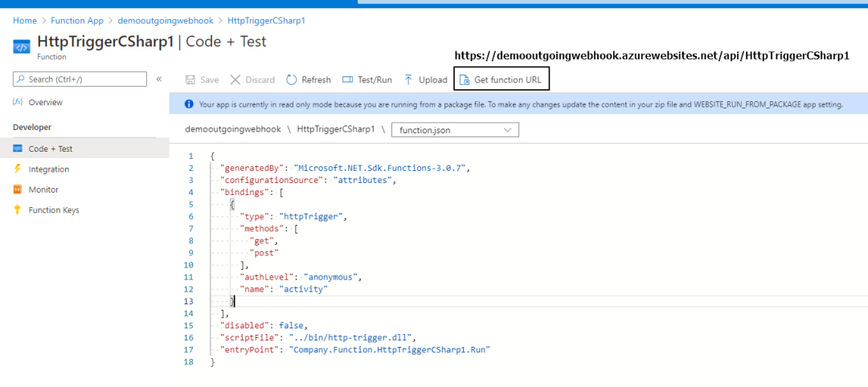Open Integration menu item
Image resolution: width=868 pixels, height=387 pixels.
click(49, 169)
